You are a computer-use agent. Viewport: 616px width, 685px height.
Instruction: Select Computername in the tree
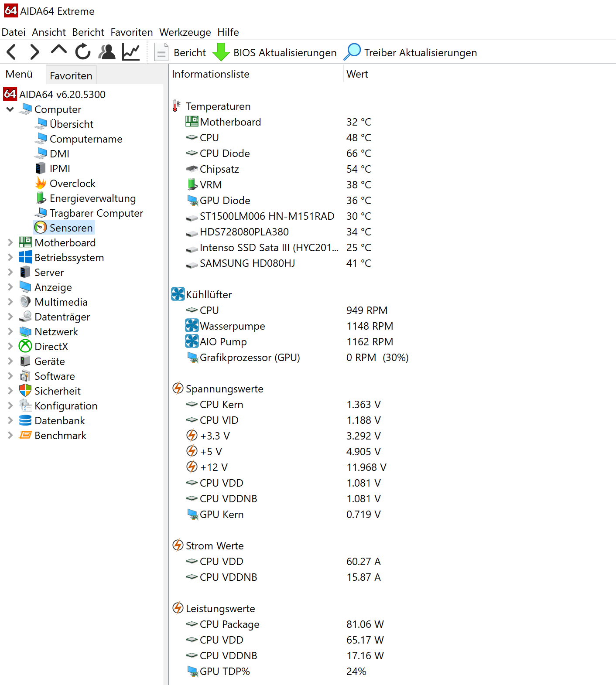(x=86, y=139)
